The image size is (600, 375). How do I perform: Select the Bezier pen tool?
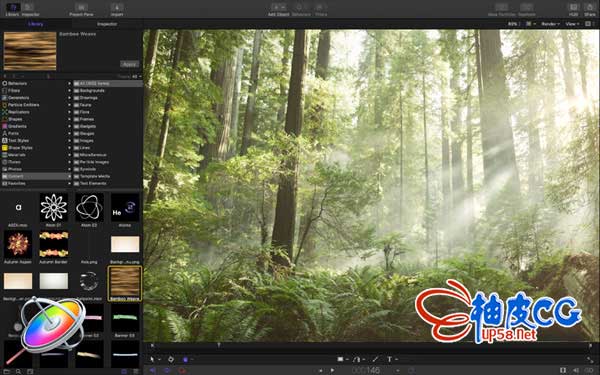pyautogui.click(x=356, y=359)
